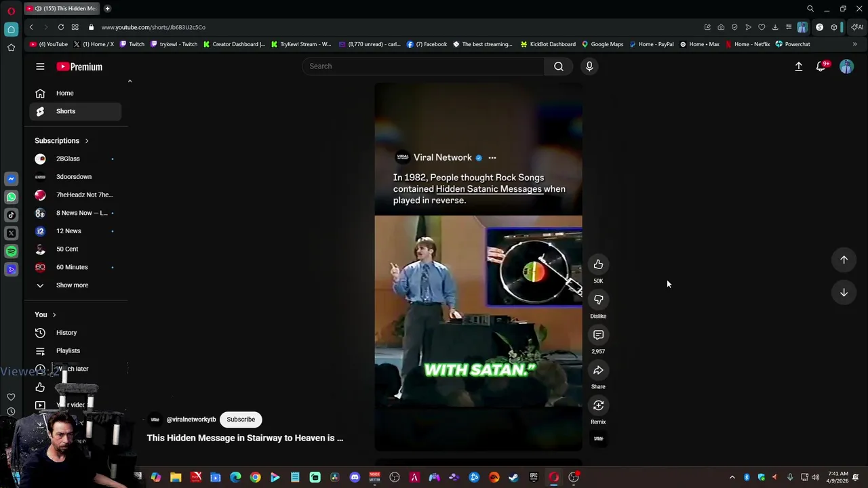Click the search magnifier button
868x488 pixels.
(559, 66)
